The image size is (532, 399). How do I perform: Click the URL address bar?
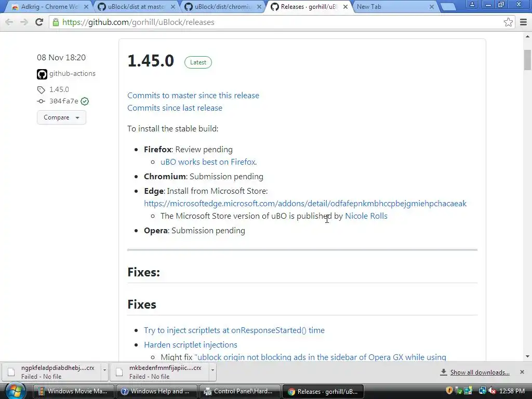coord(278,22)
